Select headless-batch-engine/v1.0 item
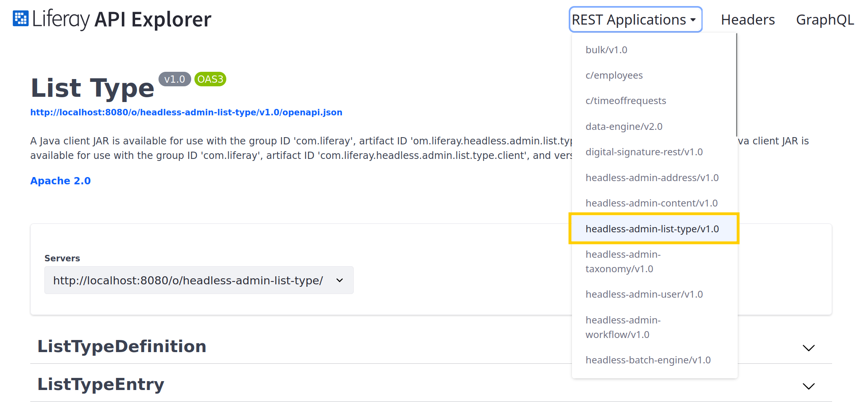This screenshot has width=868, height=413. coord(655,360)
